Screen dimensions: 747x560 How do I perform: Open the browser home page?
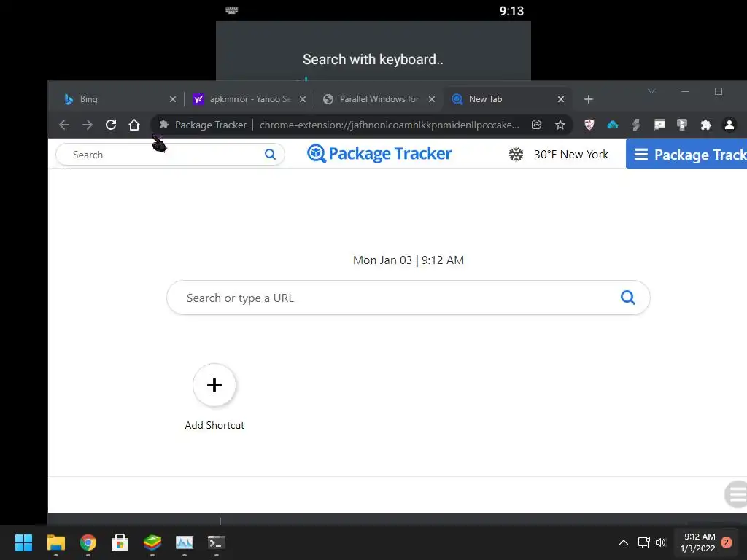134,125
